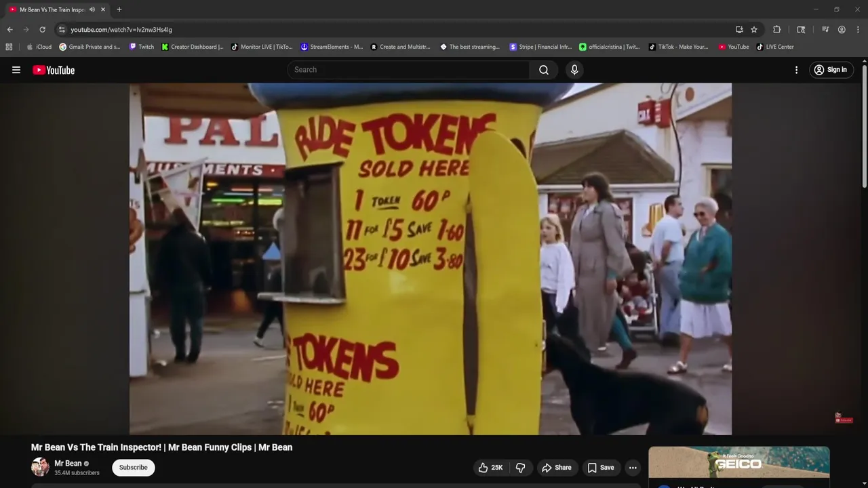Open the StreamElements bookmark

point(332,47)
